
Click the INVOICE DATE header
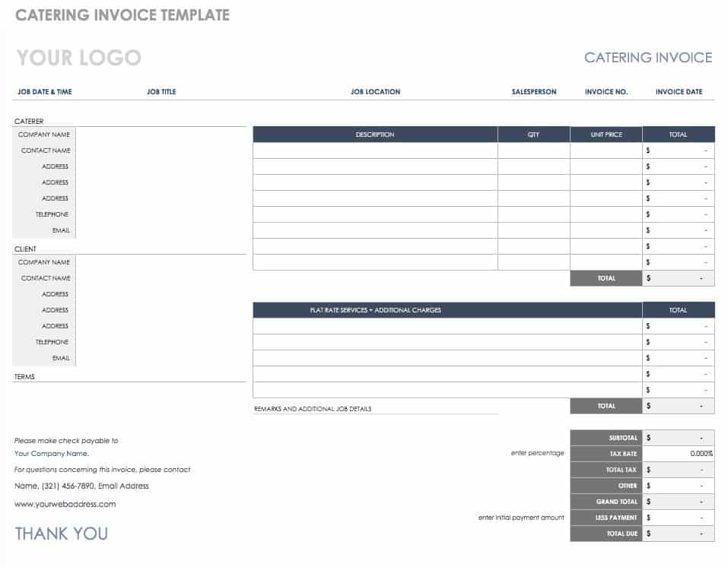click(679, 92)
